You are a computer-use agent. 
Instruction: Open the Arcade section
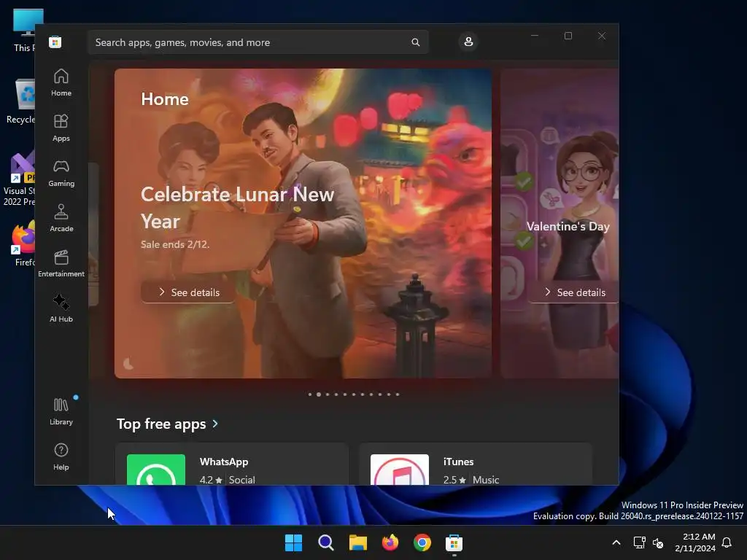(x=61, y=218)
